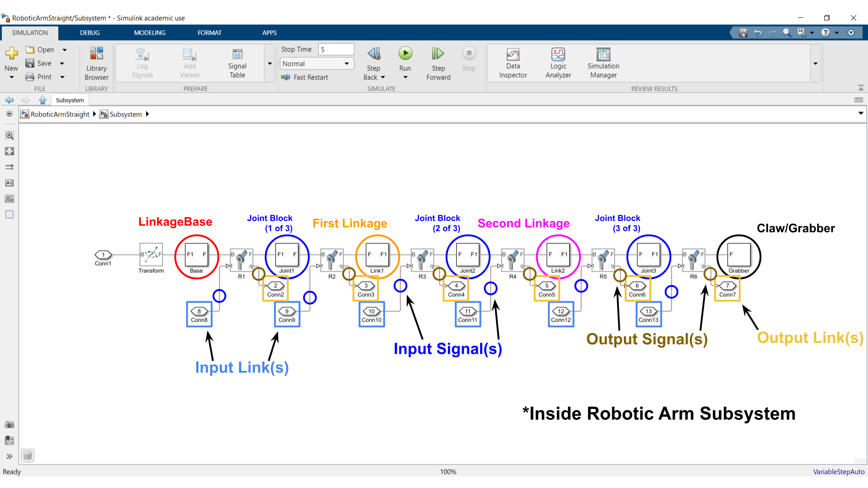
Task: Select the Grabber block in the canvas
Action: coord(739,255)
